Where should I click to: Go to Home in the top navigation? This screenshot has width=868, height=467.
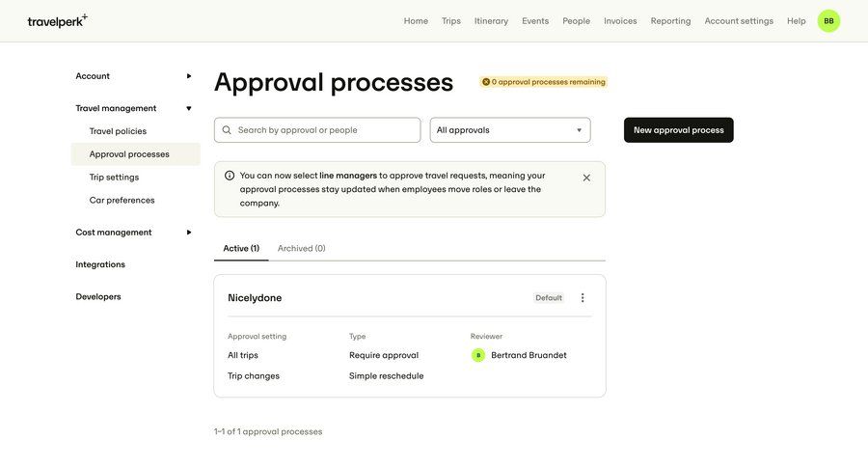[416, 21]
